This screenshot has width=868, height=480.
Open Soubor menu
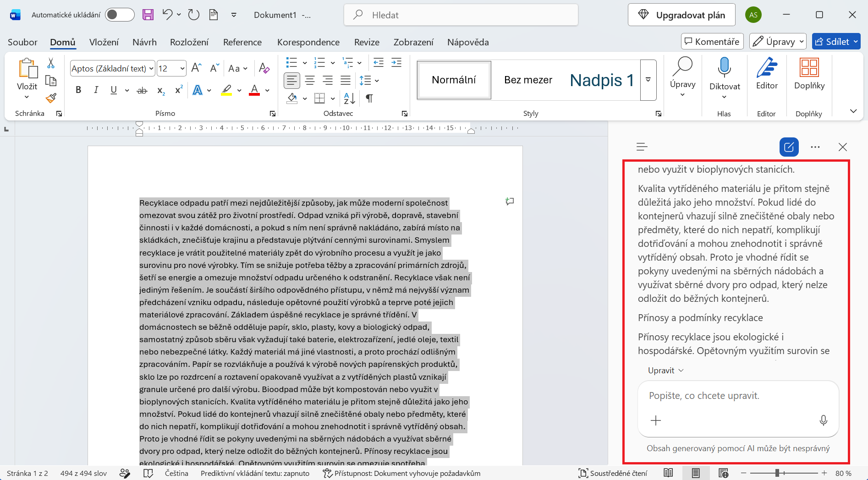22,42
